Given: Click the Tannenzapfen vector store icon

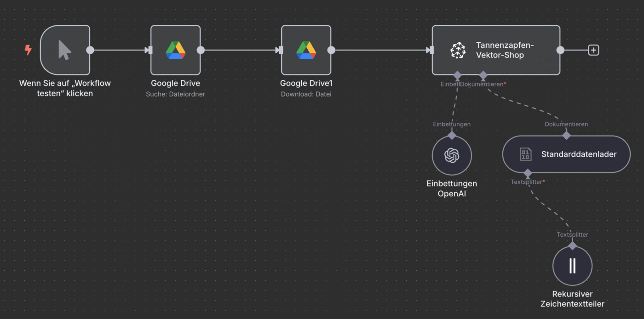Looking at the screenshot, I should (x=458, y=50).
